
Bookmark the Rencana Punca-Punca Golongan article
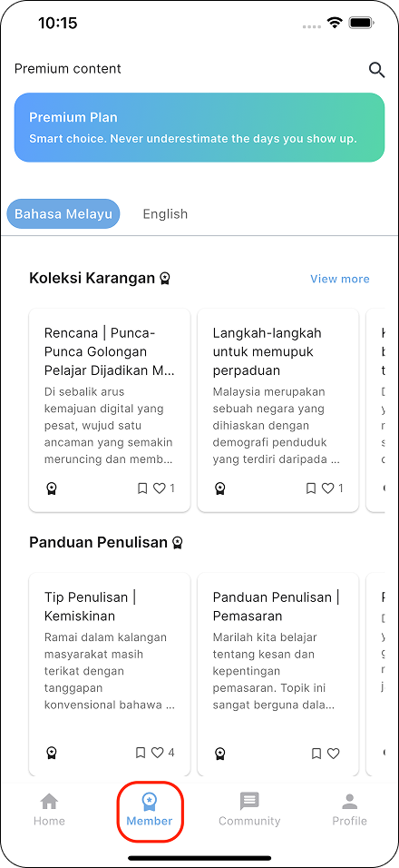pyautogui.click(x=142, y=488)
